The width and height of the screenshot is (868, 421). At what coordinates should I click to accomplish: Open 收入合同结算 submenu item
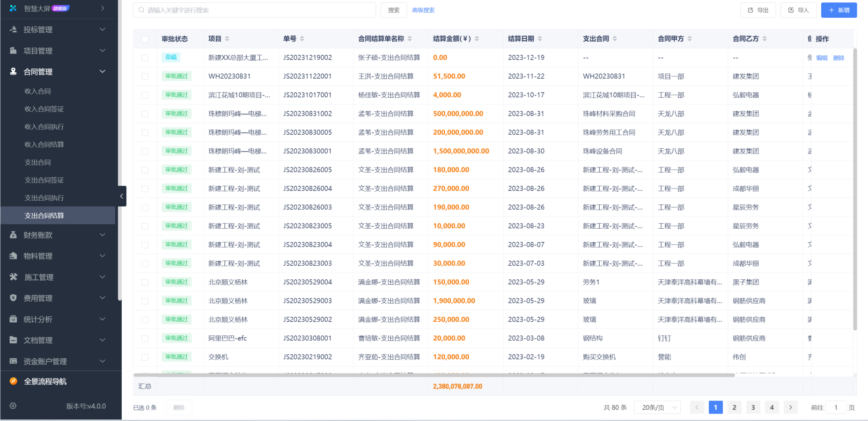tap(44, 145)
